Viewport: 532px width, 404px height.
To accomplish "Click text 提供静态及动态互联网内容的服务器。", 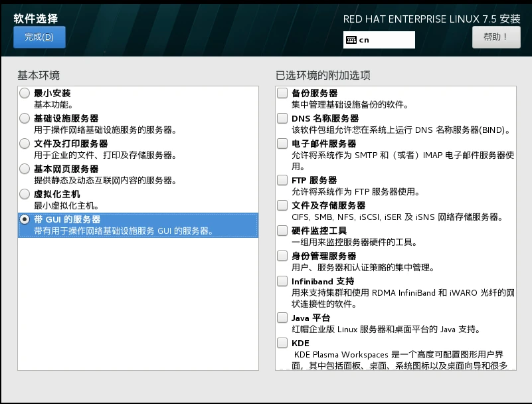I will [105, 180].
